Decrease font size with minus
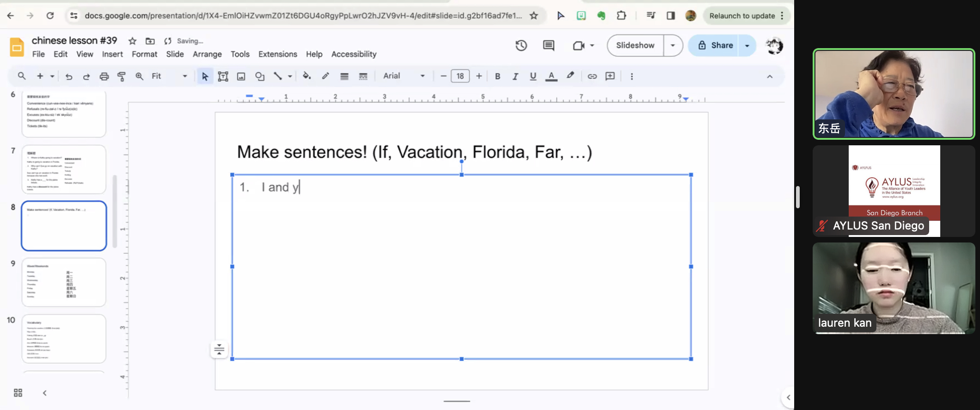 point(443,76)
